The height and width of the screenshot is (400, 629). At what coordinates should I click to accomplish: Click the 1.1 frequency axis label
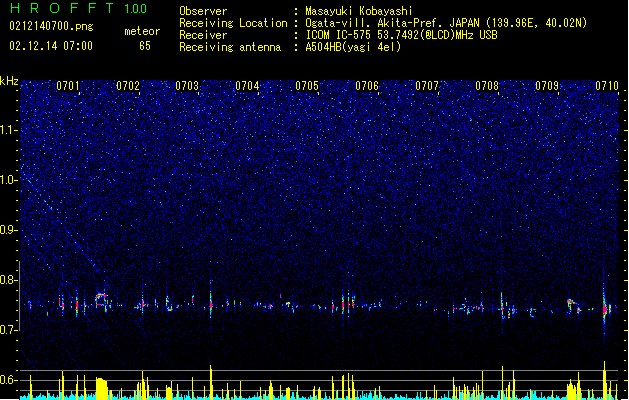tap(9, 130)
